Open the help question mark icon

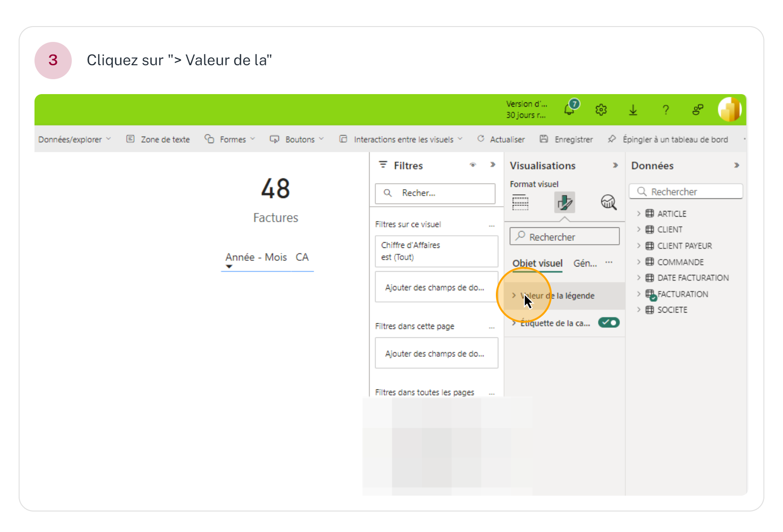(x=666, y=109)
